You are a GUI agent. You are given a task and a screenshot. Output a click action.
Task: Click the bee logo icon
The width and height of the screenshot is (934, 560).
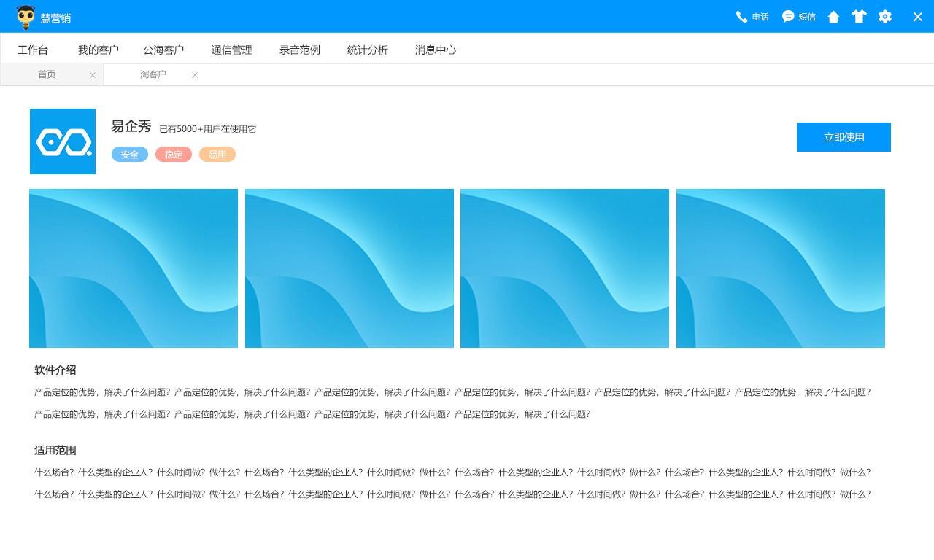(26, 17)
